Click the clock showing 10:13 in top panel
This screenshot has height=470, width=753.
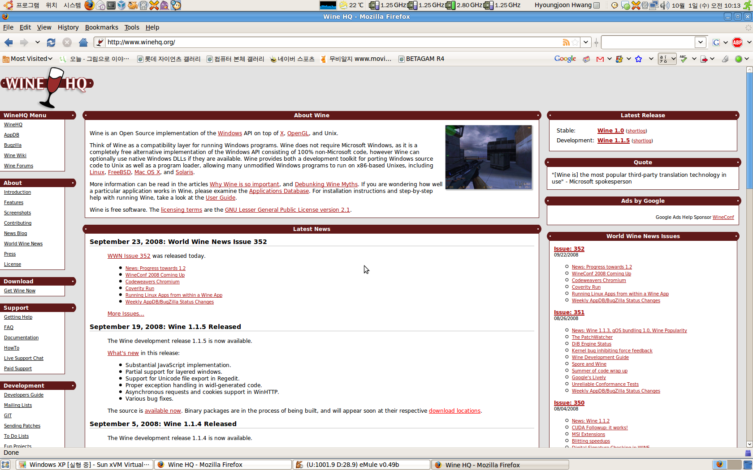[x=706, y=5]
